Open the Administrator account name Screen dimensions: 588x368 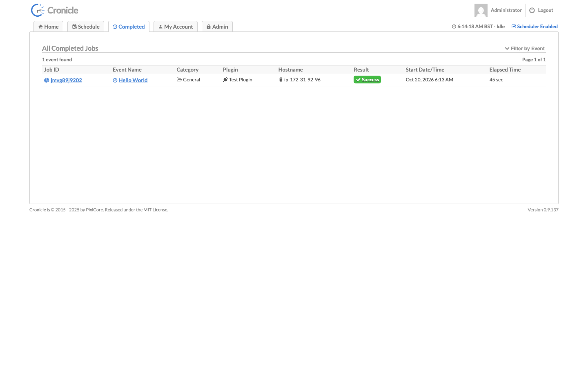[506, 10]
